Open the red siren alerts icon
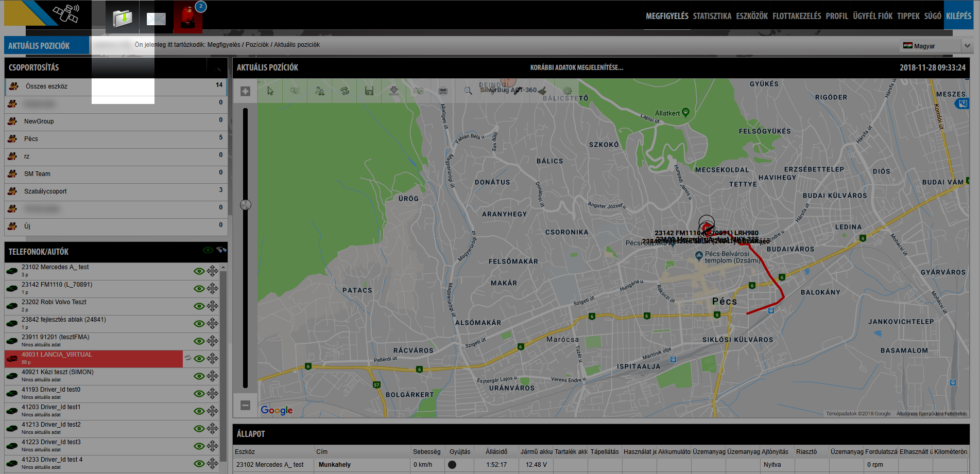This screenshot has width=980, height=474. [x=188, y=17]
